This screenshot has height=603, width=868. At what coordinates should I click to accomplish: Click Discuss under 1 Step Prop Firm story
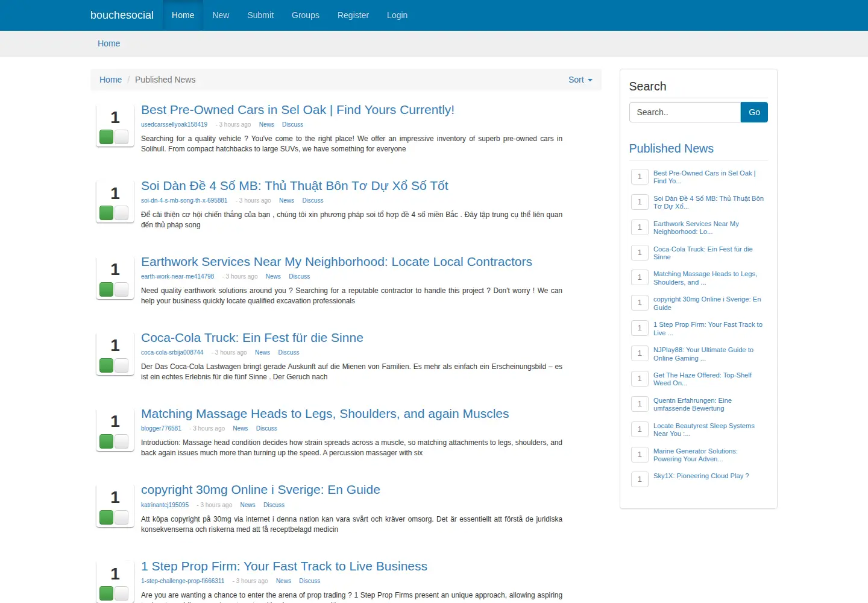point(309,581)
